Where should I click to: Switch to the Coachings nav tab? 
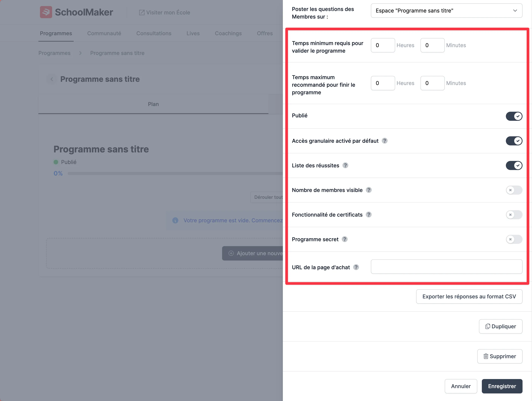(x=228, y=34)
